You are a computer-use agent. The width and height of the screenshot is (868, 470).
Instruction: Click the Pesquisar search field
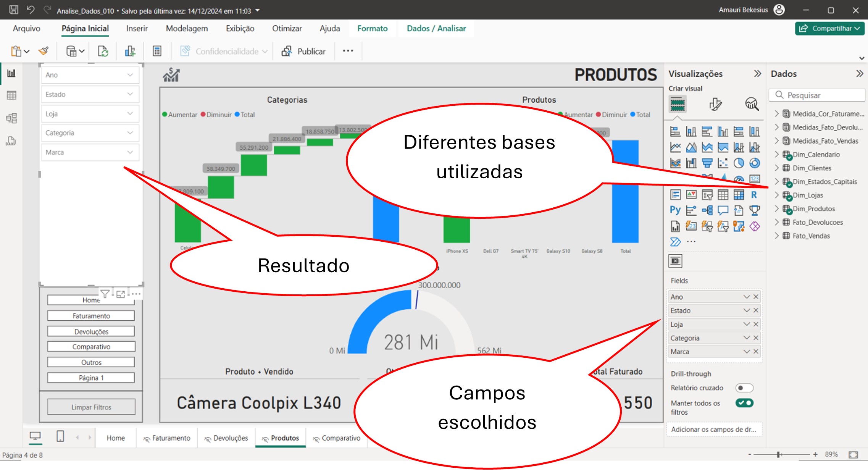pyautogui.click(x=817, y=95)
